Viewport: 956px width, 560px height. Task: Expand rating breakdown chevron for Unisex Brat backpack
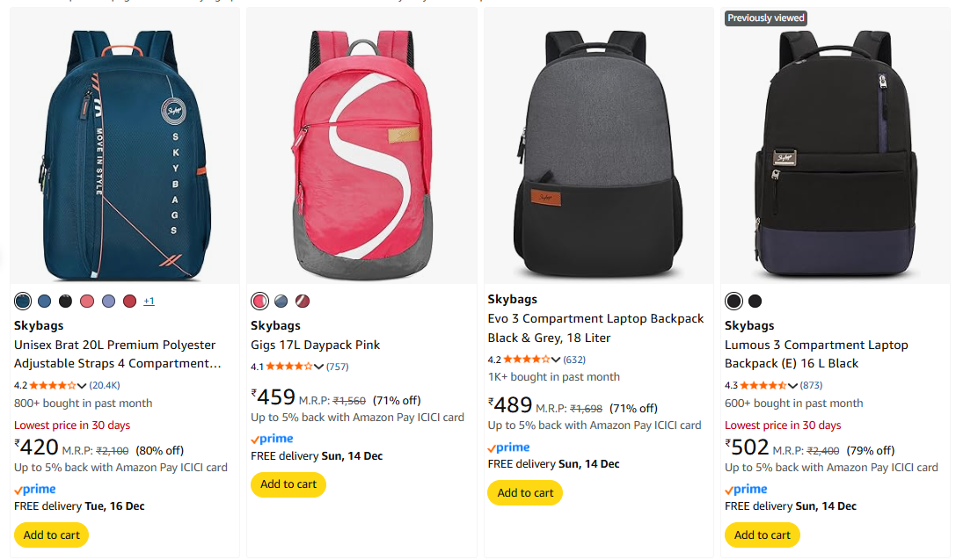point(82,386)
